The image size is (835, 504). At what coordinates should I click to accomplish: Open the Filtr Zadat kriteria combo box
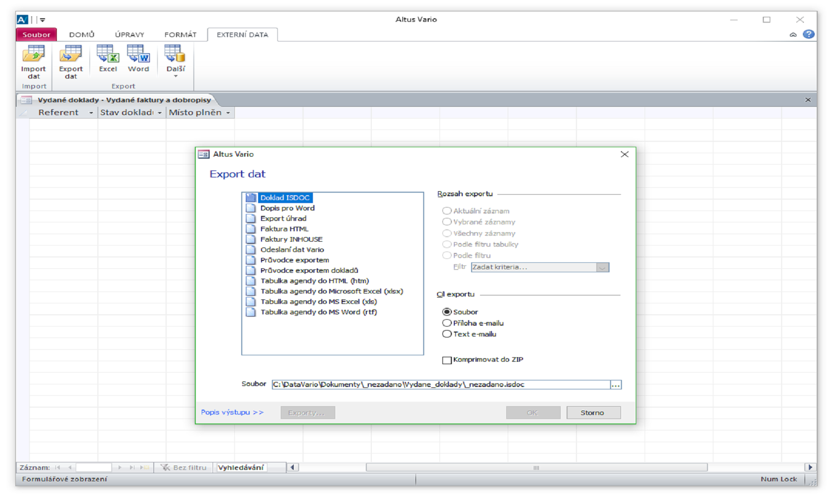540,267
